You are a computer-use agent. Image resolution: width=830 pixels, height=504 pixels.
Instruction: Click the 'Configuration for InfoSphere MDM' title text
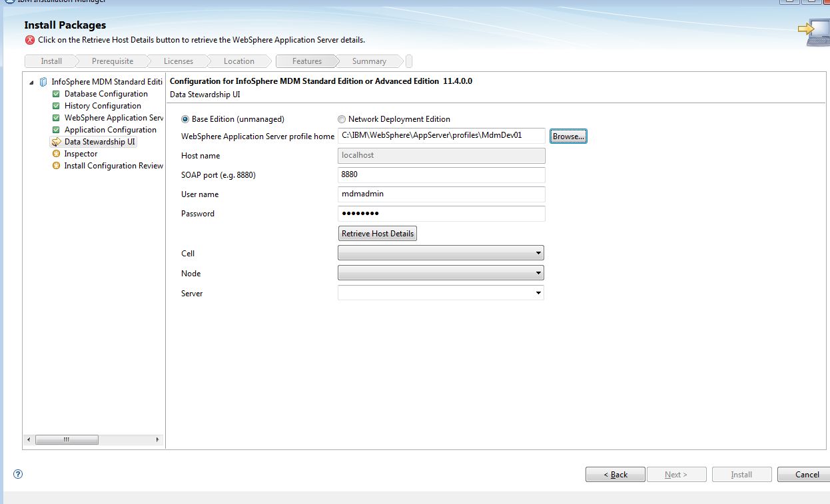[x=321, y=81]
